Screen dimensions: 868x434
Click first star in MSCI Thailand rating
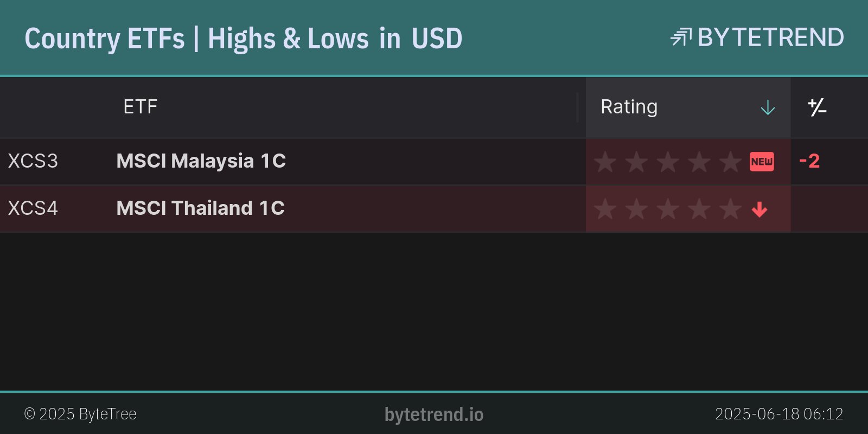tap(605, 209)
